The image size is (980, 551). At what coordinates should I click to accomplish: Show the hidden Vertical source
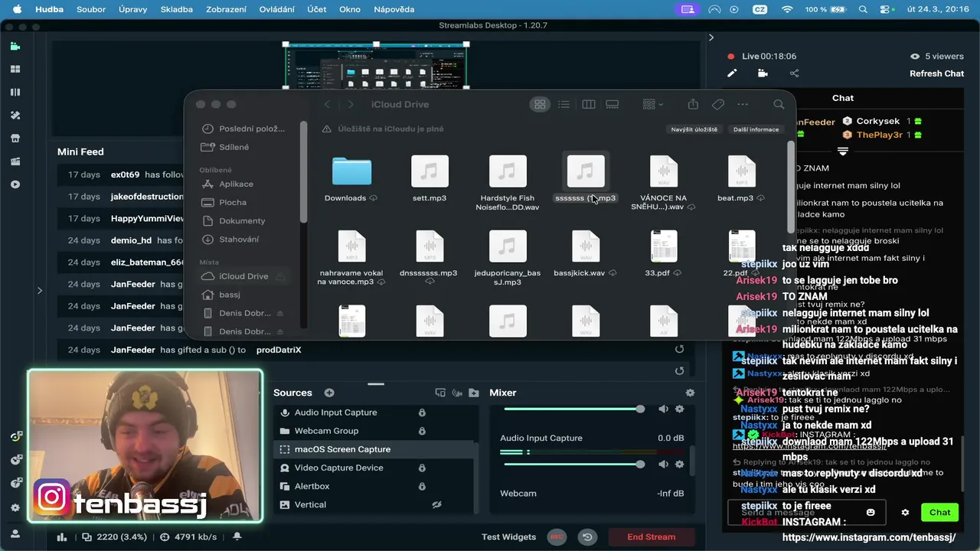(437, 505)
